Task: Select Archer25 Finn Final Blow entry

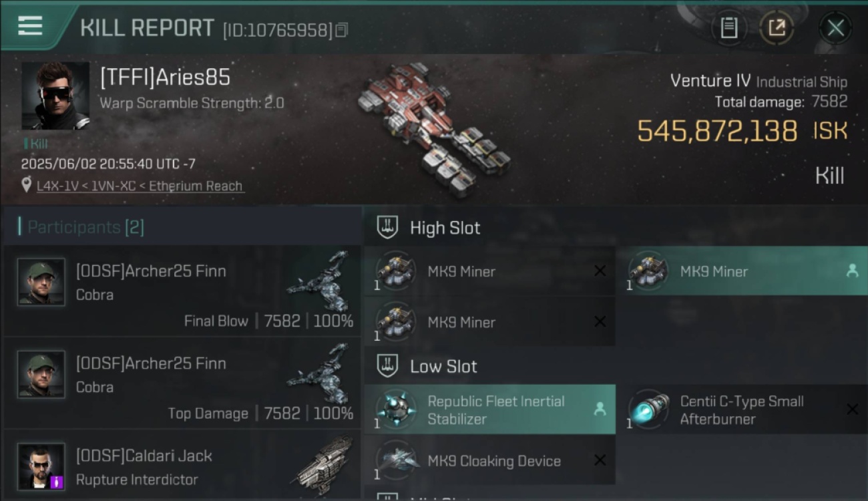Action: pos(182,291)
